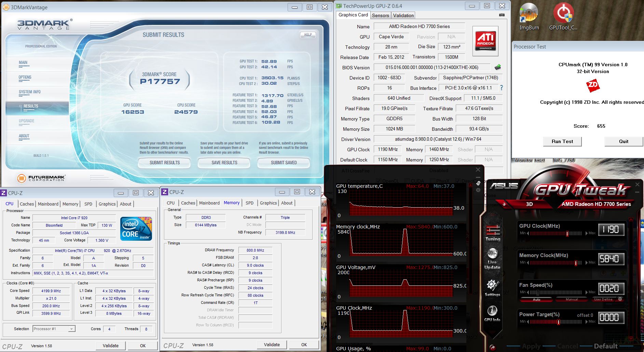Click the CPU-Z Memory window title icon
This screenshot has height=352, width=644.
[164, 192]
